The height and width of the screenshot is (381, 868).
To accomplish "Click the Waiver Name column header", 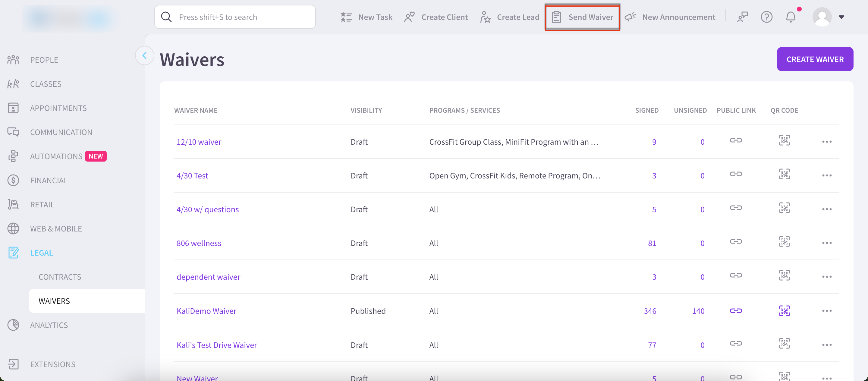I will (195, 110).
